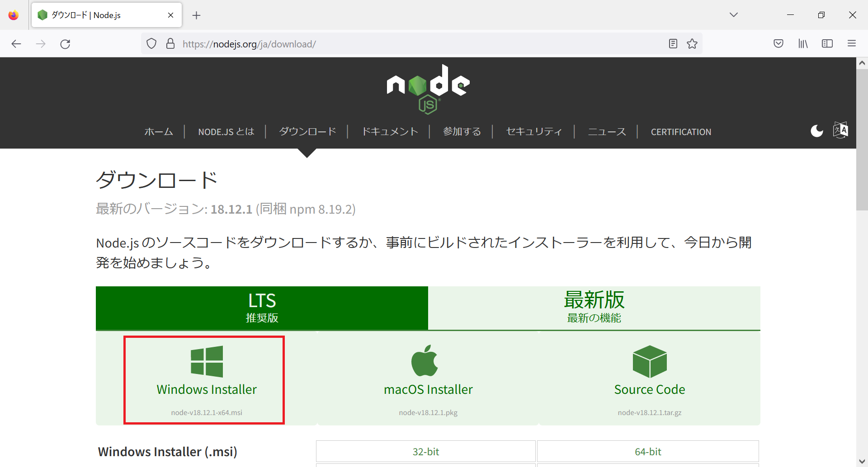Click the macOS Installer link text
This screenshot has width=868, height=467.
[428, 389]
